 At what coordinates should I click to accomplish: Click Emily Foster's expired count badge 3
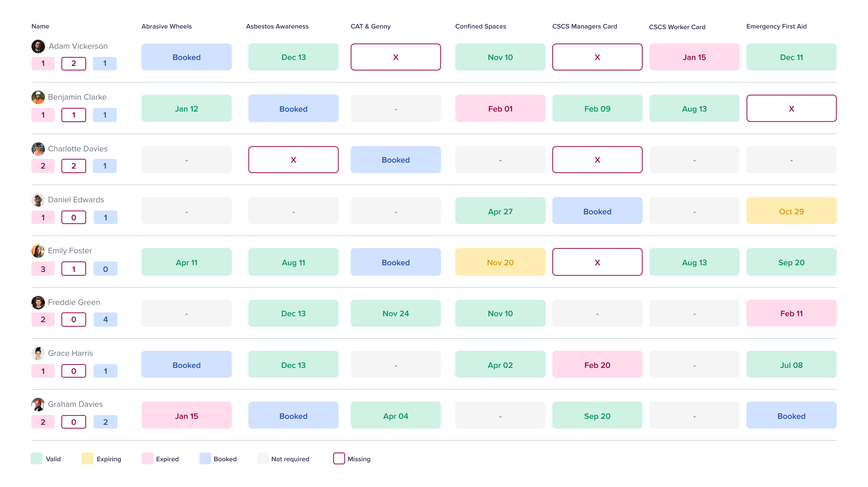tap(43, 269)
